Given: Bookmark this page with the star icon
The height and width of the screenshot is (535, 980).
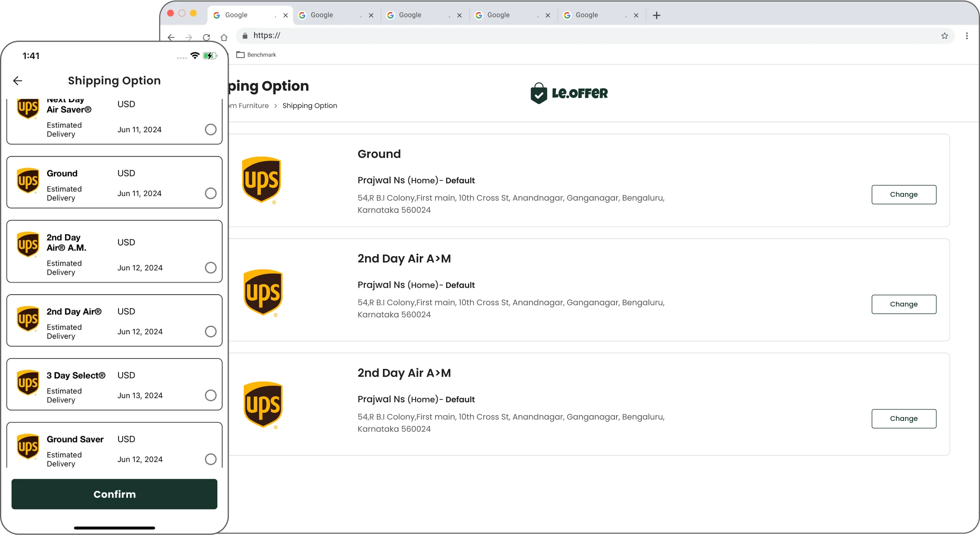Looking at the screenshot, I should click(944, 36).
